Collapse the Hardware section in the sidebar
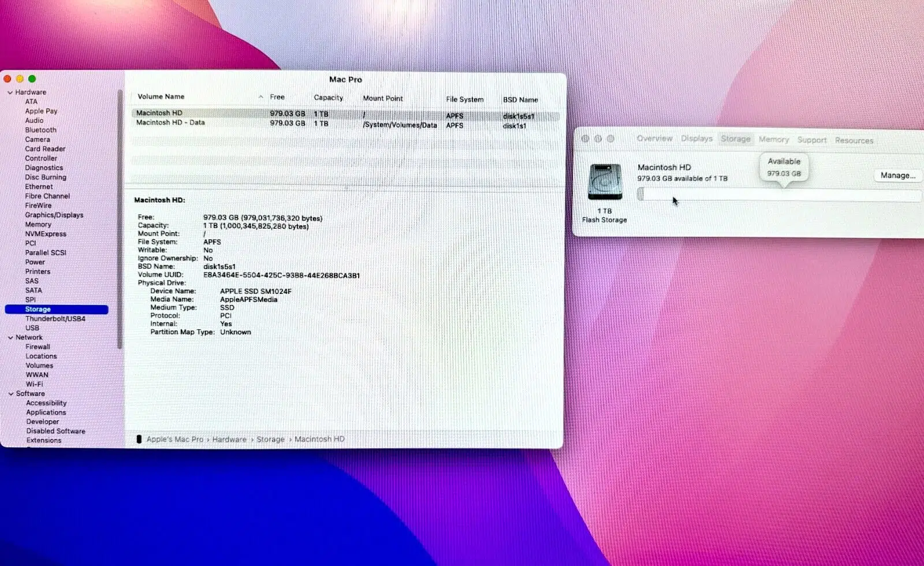This screenshot has width=924, height=566. (x=10, y=92)
